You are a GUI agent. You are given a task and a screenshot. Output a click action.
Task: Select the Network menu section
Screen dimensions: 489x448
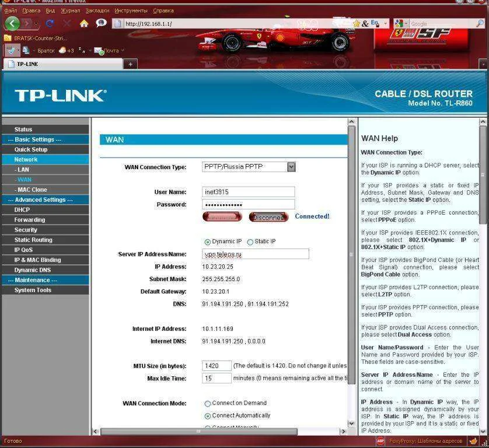point(45,159)
